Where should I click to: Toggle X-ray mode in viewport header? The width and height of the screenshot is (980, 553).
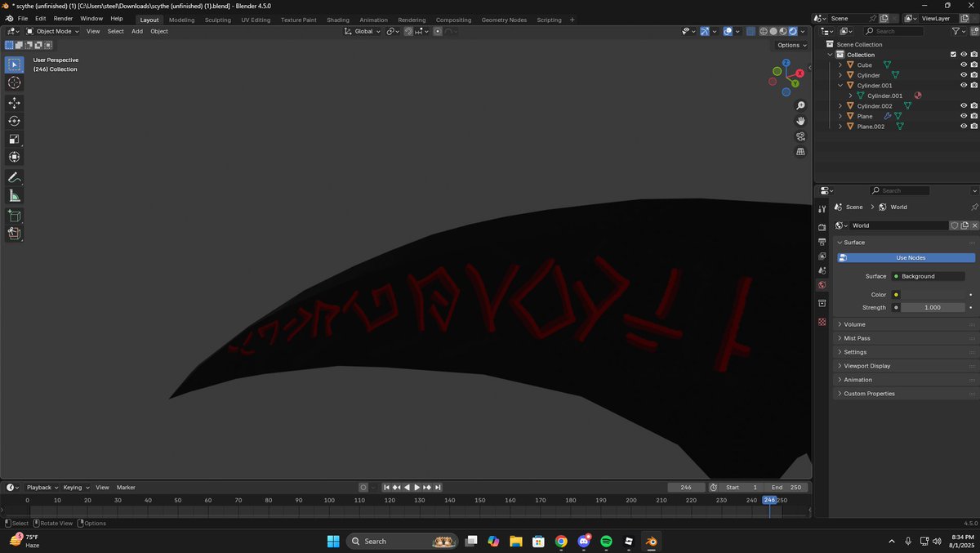pos(750,31)
